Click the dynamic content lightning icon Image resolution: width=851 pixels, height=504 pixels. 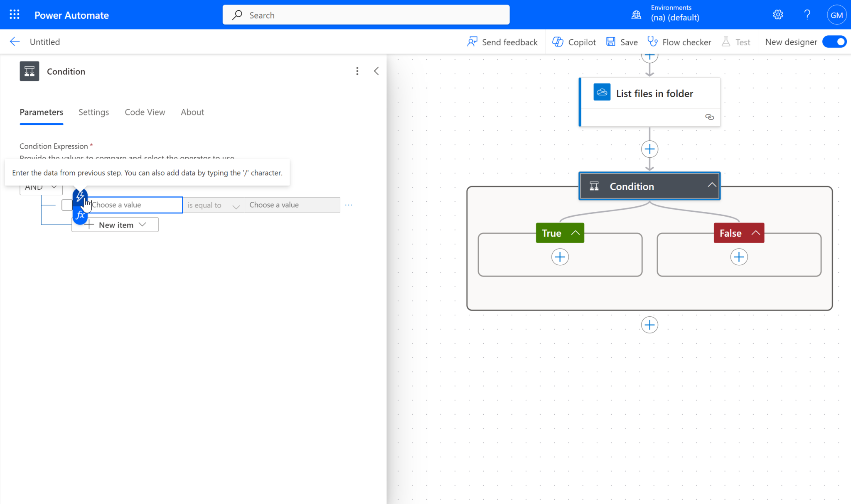pyautogui.click(x=80, y=195)
